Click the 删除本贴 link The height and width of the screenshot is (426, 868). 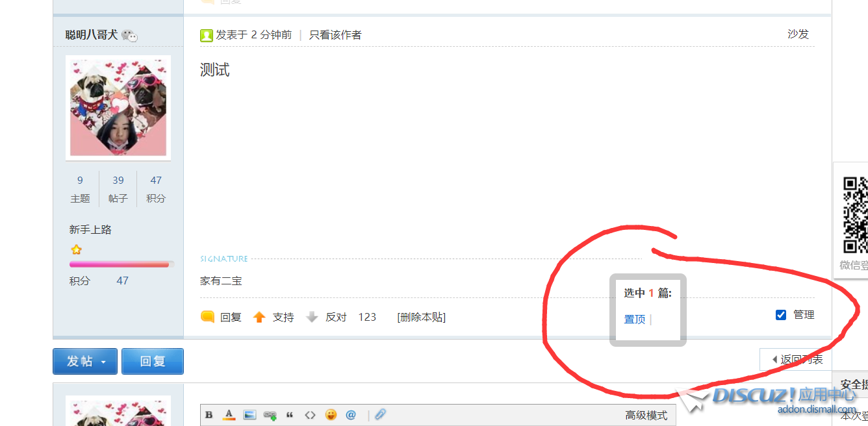(x=422, y=317)
